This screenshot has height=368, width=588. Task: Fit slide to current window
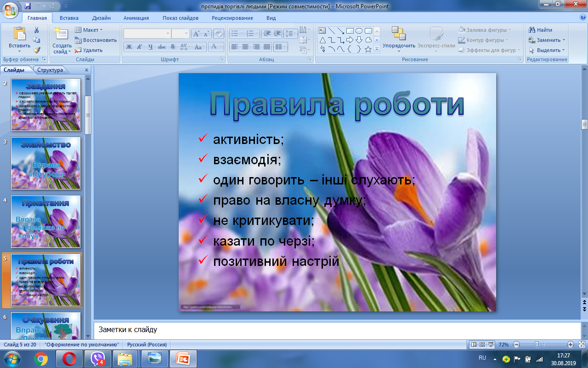(x=582, y=345)
